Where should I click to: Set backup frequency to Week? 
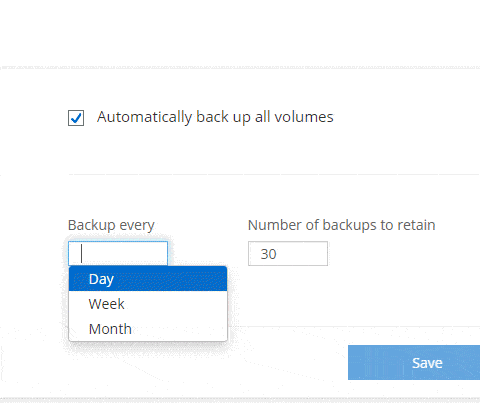[148, 304]
